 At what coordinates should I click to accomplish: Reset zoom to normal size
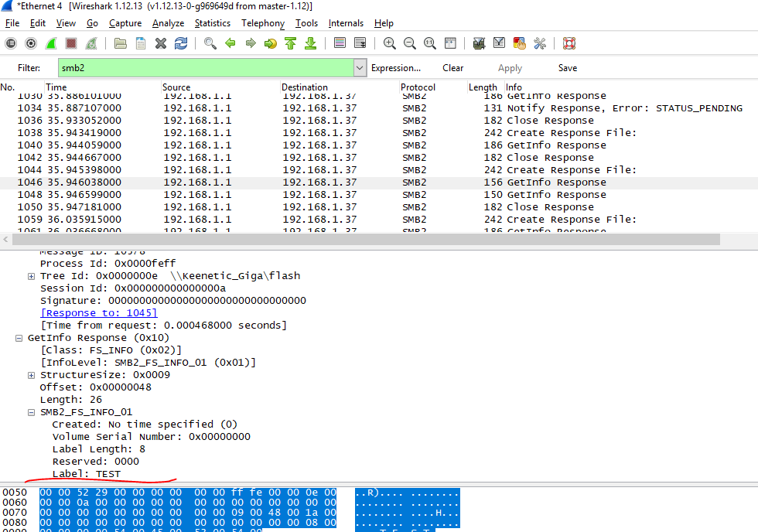pos(430,43)
